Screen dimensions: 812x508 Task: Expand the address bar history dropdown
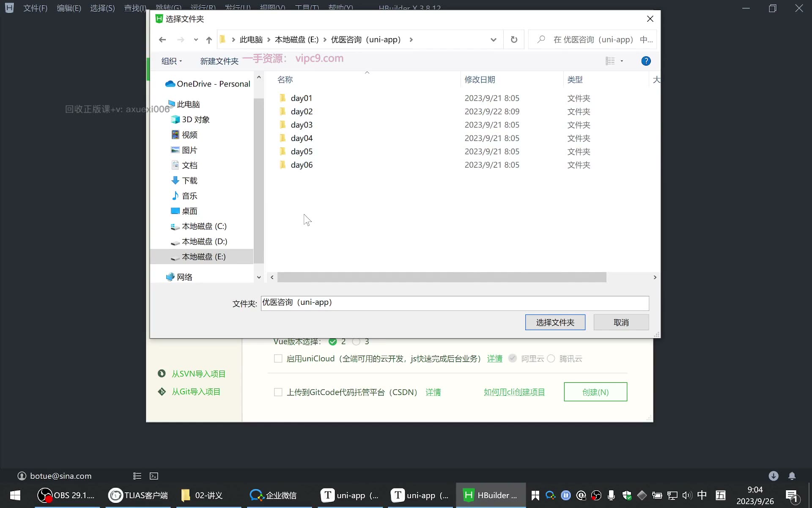coord(493,40)
